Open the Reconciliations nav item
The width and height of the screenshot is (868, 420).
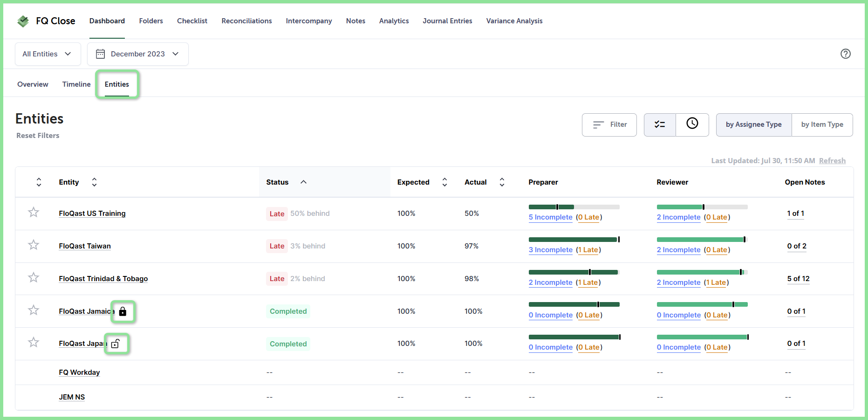pos(246,21)
